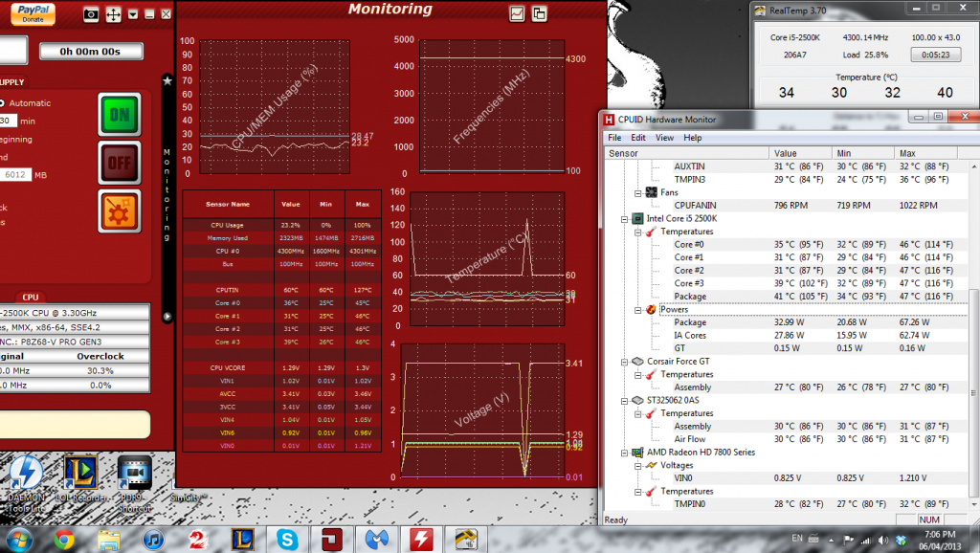Click the Fans icon in the sensor tree

651,192
